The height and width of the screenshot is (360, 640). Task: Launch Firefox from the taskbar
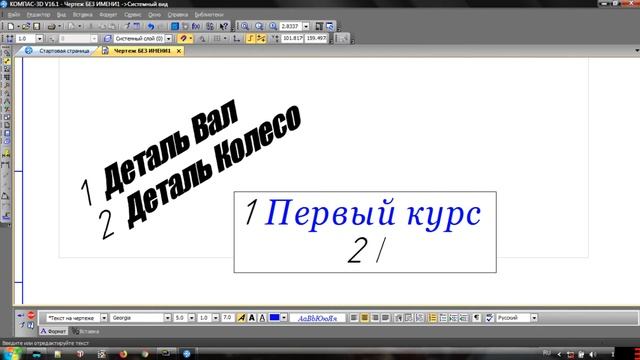pos(123,354)
